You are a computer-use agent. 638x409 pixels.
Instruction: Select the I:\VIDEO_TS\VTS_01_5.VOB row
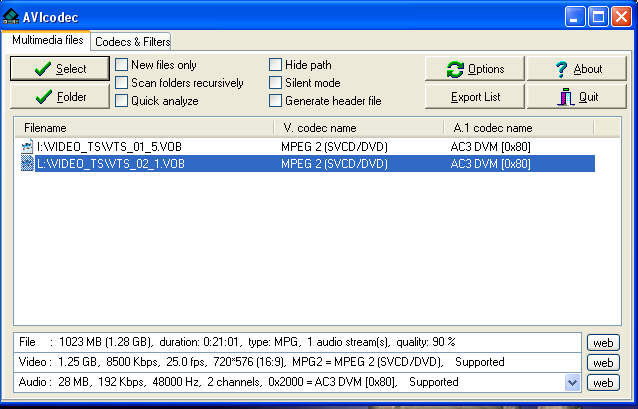click(308, 147)
